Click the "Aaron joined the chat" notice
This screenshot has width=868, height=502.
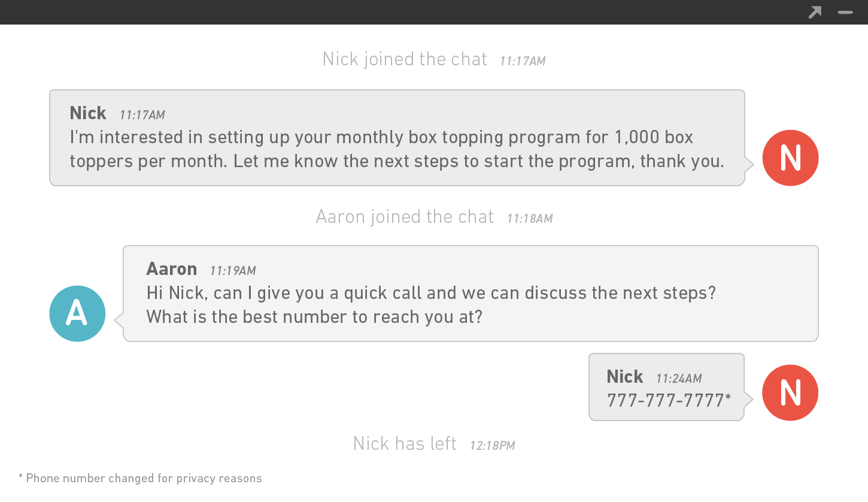[x=405, y=217]
